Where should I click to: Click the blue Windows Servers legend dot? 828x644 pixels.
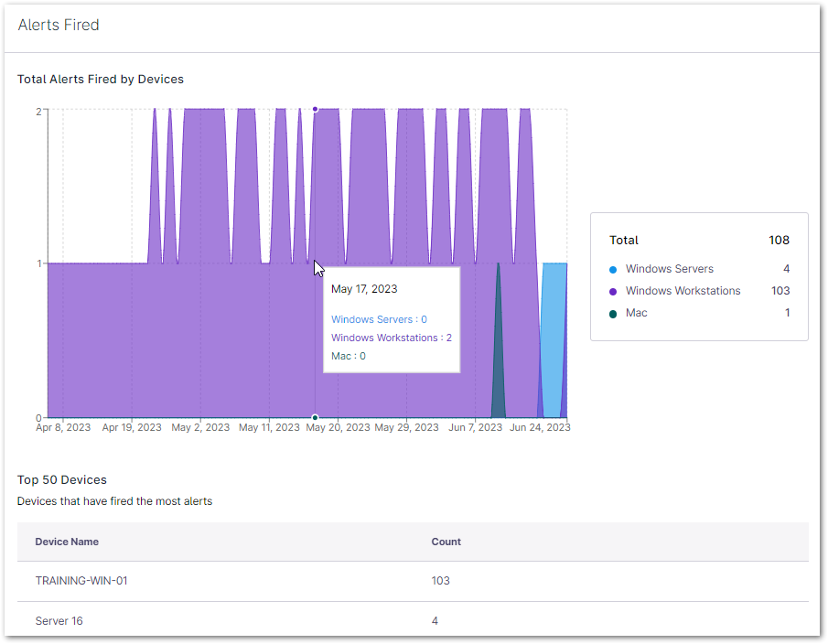coord(613,270)
